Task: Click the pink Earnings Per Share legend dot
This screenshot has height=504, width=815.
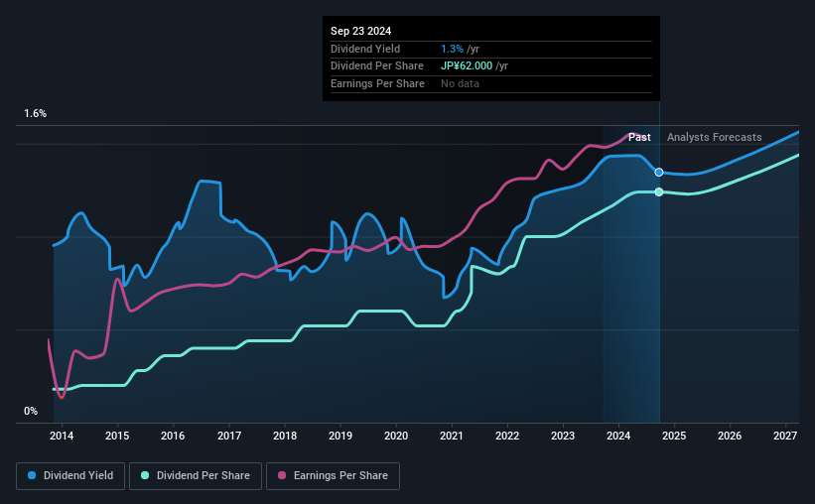Action: tap(282, 475)
